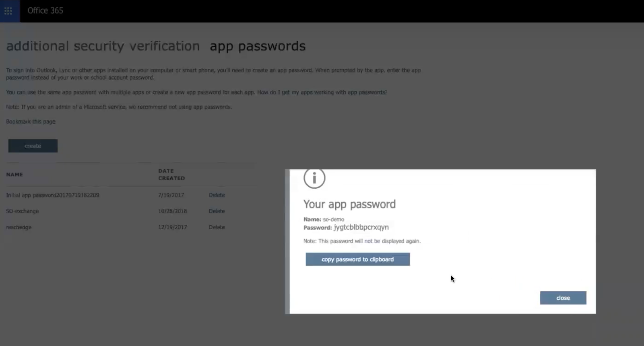Click the NAME column header

14,175
